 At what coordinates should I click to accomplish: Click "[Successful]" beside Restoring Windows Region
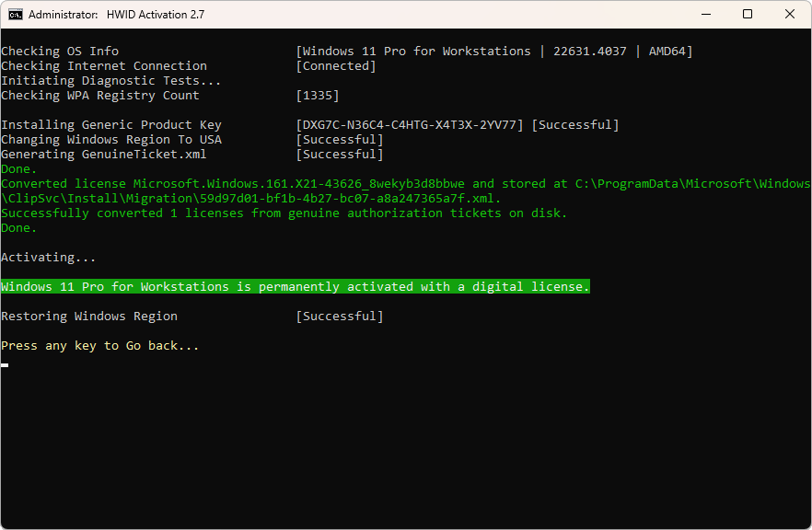pos(340,317)
